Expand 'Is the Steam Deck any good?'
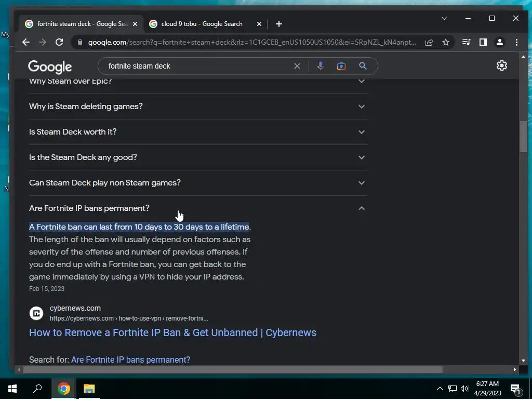Viewport: 532px width, 399px height. (198, 157)
